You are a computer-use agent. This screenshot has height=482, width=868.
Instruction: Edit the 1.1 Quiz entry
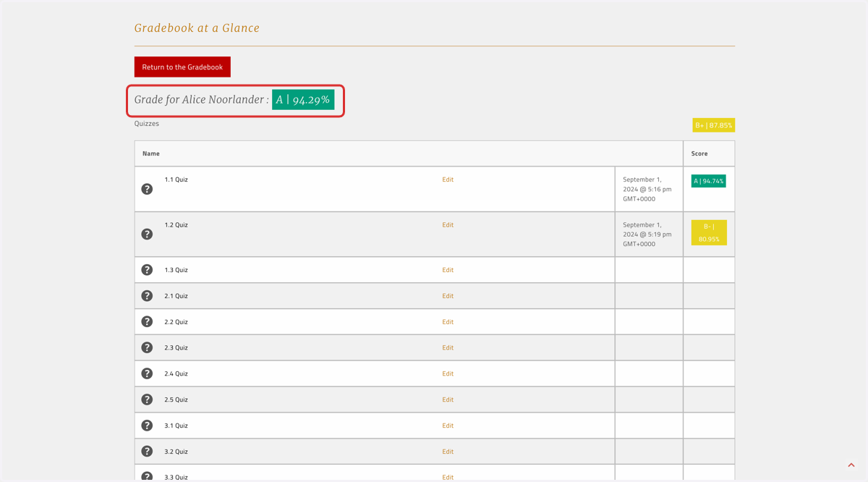(x=448, y=179)
